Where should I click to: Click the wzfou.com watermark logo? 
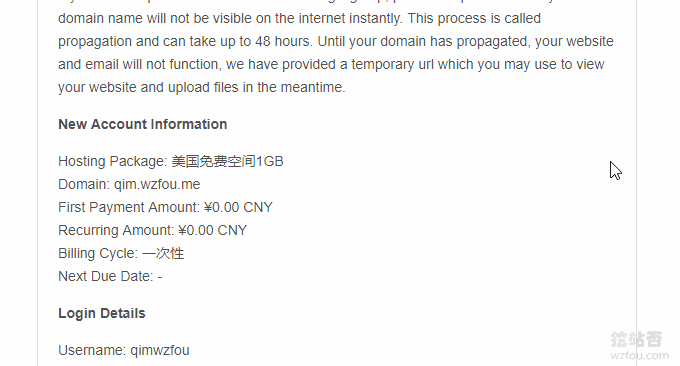click(639, 346)
